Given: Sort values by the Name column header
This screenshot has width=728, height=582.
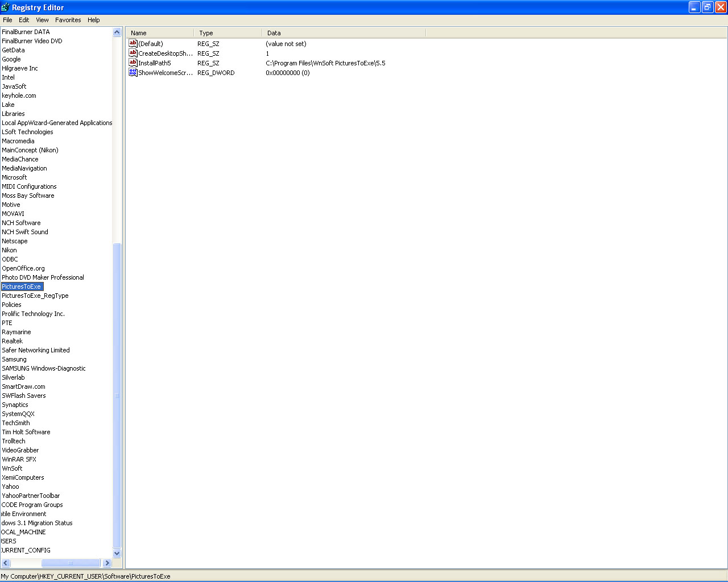Looking at the screenshot, I should pyautogui.click(x=160, y=33).
